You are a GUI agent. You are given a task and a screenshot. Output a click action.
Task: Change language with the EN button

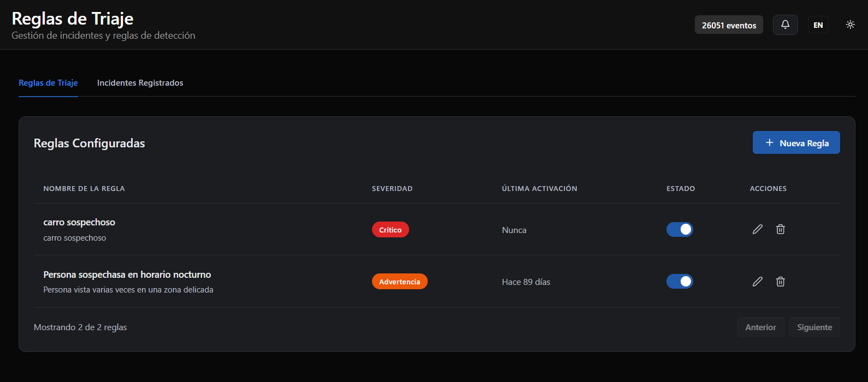[x=818, y=25]
